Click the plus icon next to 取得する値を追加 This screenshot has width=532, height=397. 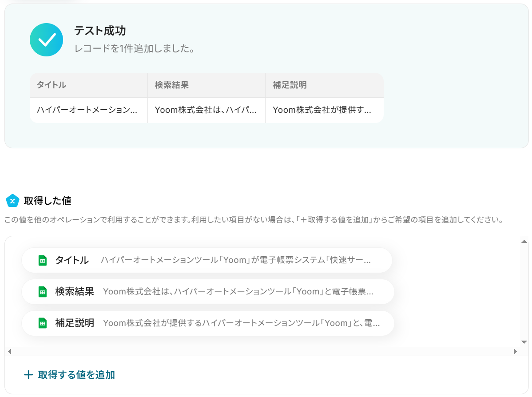(x=28, y=375)
